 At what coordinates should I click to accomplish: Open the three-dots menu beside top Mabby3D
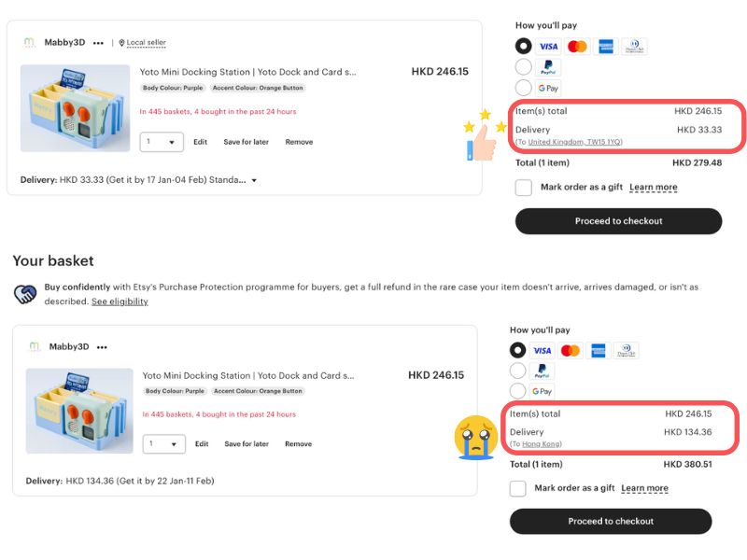click(x=98, y=43)
